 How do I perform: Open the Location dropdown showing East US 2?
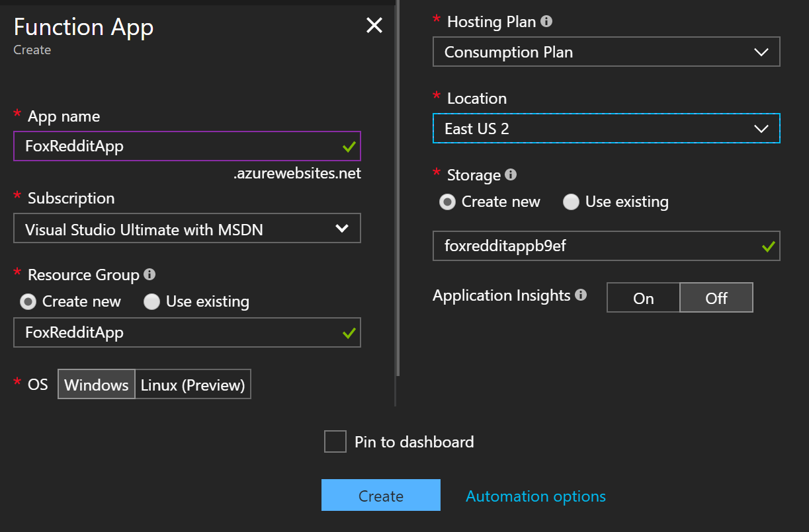(607, 128)
